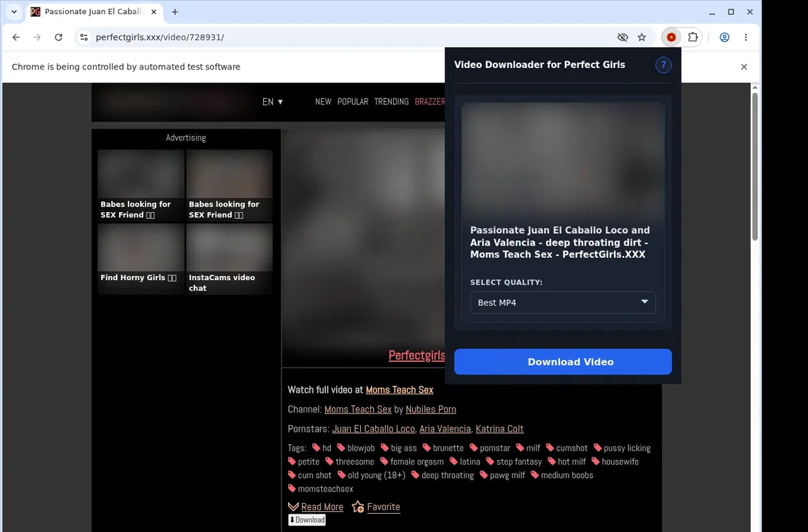Dismiss the automated test software infobar

pos(744,67)
